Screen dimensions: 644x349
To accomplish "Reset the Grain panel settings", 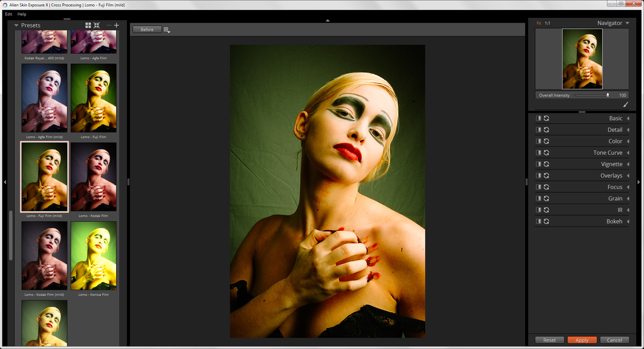I will (546, 198).
